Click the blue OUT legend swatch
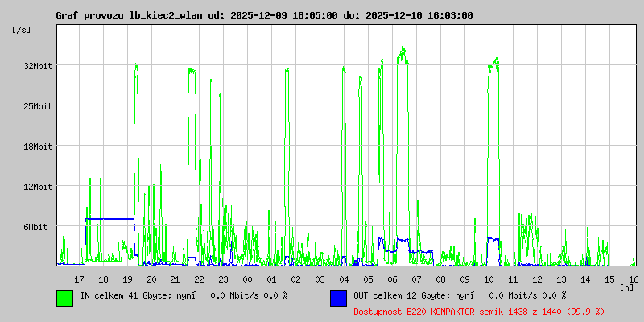This screenshot has width=644, height=322. (338, 297)
